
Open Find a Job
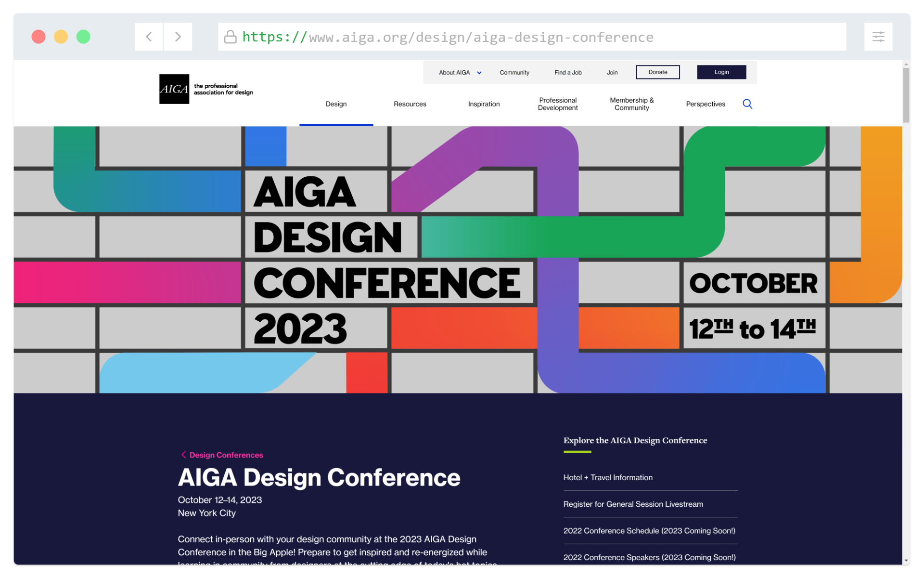(x=568, y=73)
